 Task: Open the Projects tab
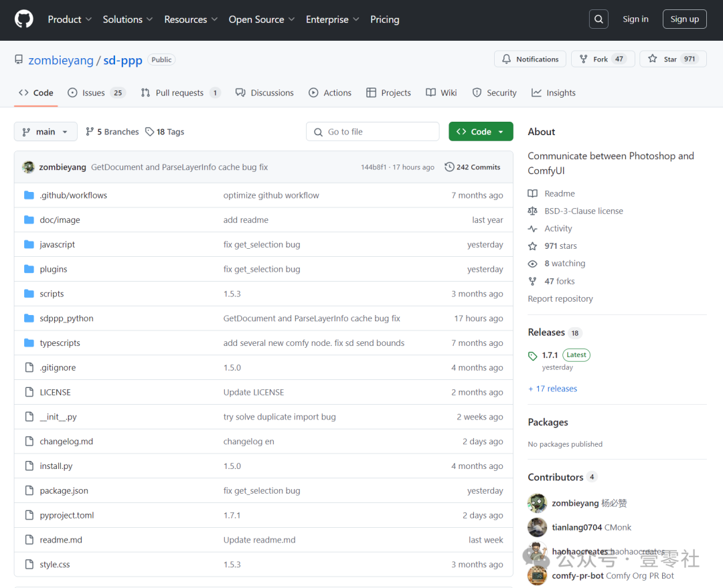pyautogui.click(x=388, y=92)
